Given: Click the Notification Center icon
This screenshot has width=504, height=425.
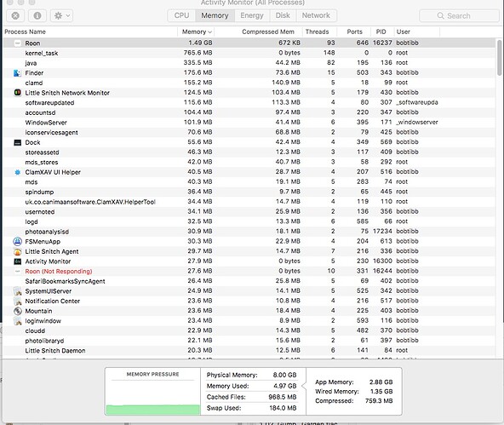Looking at the screenshot, I should [x=18, y=301].
